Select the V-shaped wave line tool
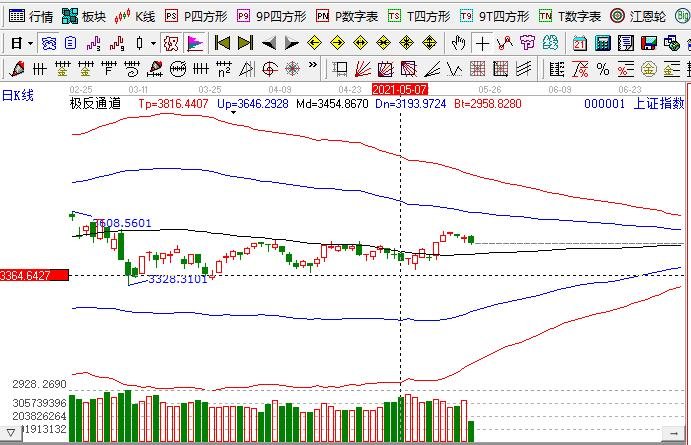Viewport: 691px width, 445px height. pos(454,69)
